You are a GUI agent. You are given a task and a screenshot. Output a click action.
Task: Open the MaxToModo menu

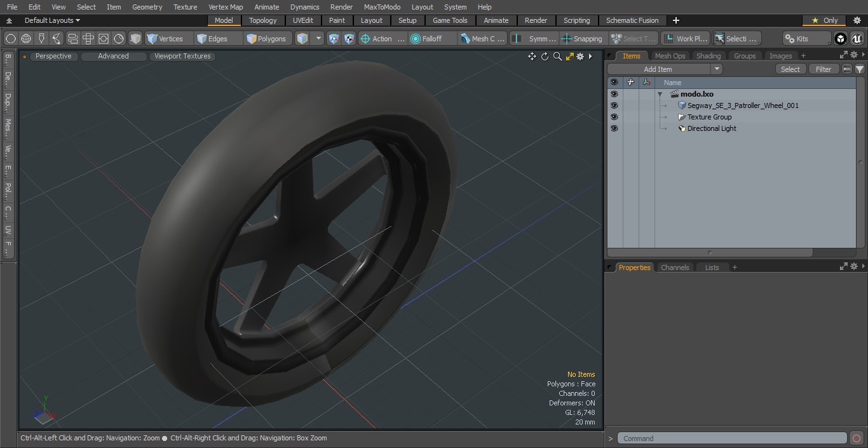(382, 7)
